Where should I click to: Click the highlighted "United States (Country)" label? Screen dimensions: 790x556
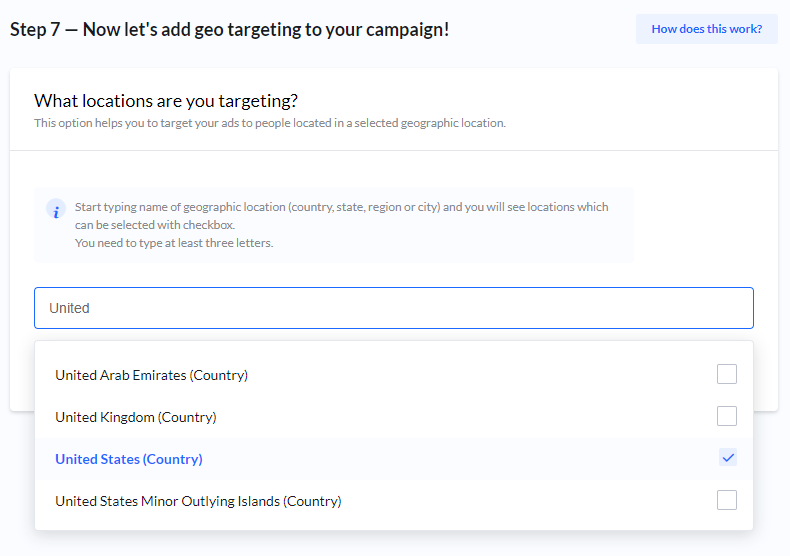[x=128, y=459]
